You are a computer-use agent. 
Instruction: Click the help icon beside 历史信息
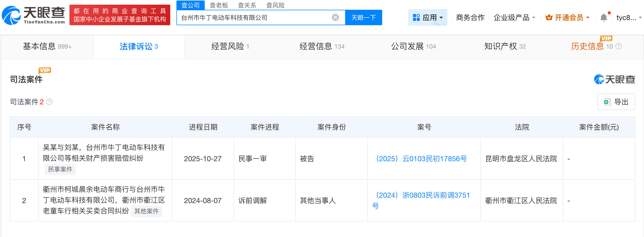619,46
